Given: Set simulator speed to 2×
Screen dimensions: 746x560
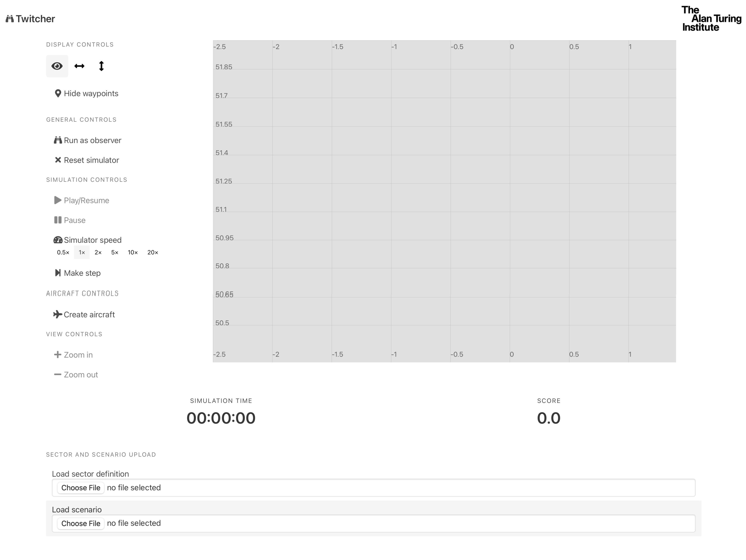Looking at the screenshot, I should pos(98,253).
